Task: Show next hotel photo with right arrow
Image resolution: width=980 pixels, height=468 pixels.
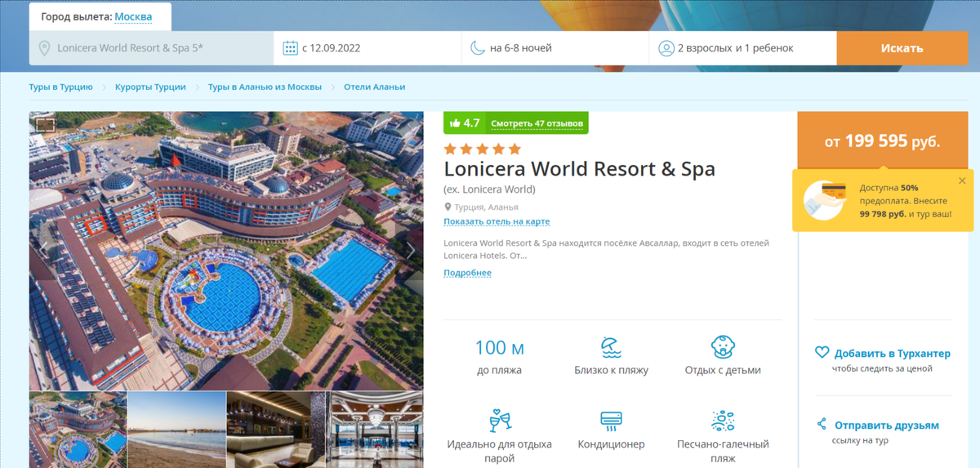Action: (x=411, y=251)
